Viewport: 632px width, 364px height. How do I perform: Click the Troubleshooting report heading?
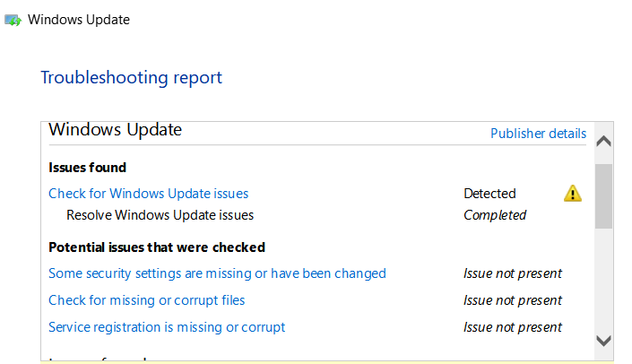point(131,77)
